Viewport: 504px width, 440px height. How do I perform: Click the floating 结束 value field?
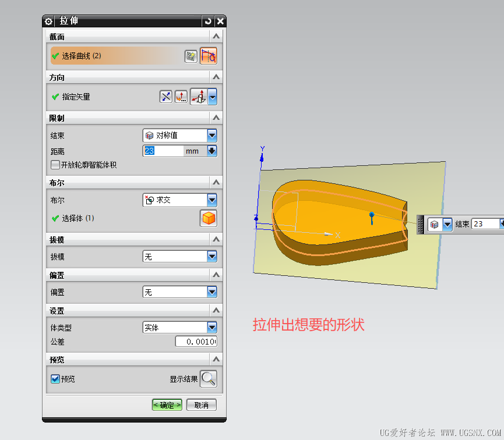click(486, 224)
